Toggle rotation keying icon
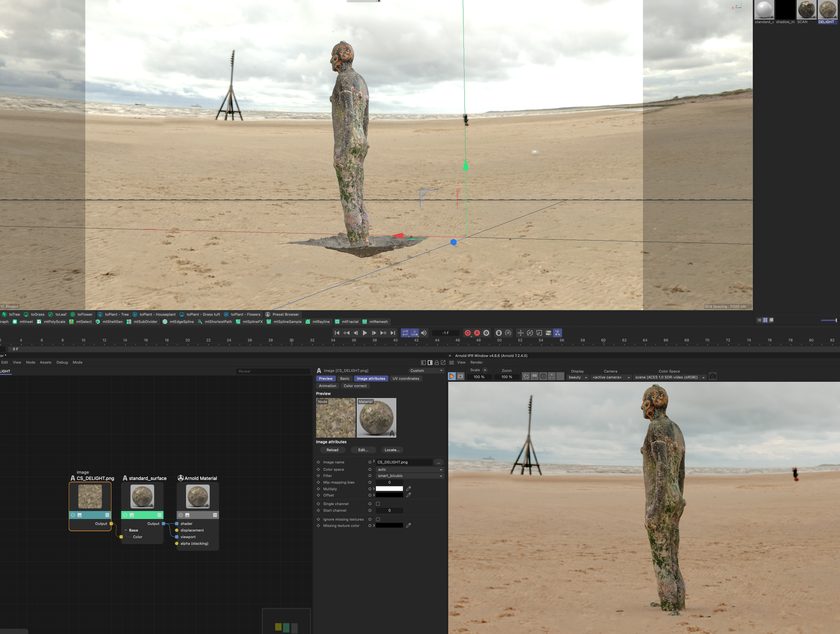Image resolution: width=840 pixels, height=634 pixels. coord(530,333)
